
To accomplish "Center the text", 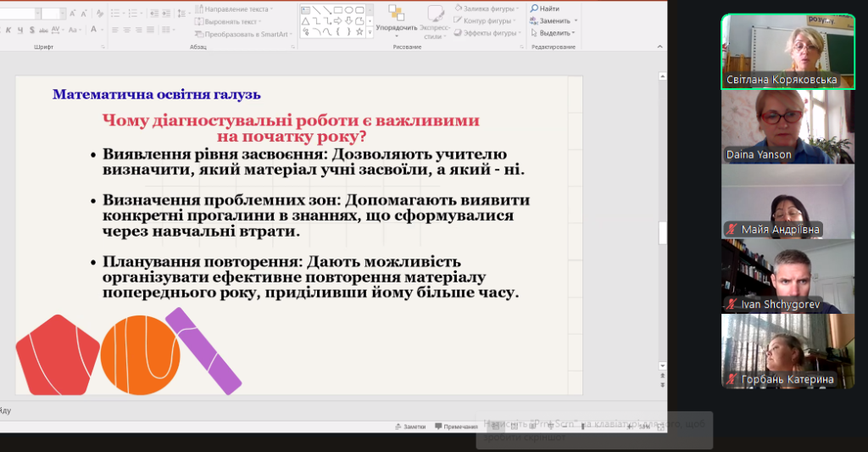I will click(x=127, y=30).
